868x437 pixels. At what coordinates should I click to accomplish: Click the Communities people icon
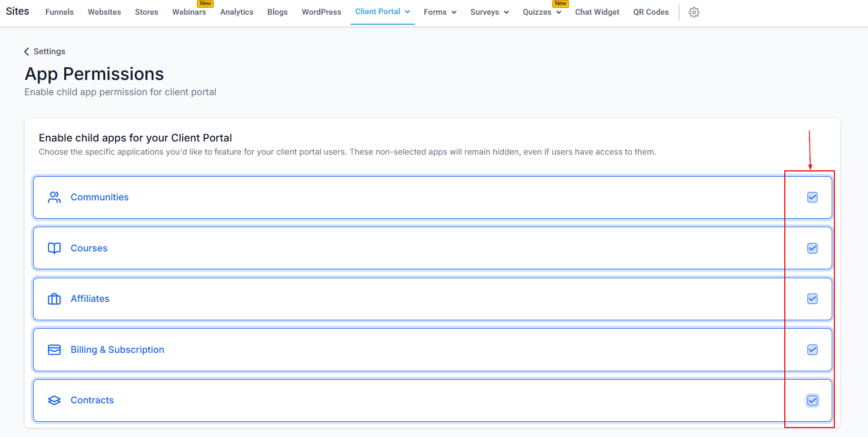(x=54, y=197)
